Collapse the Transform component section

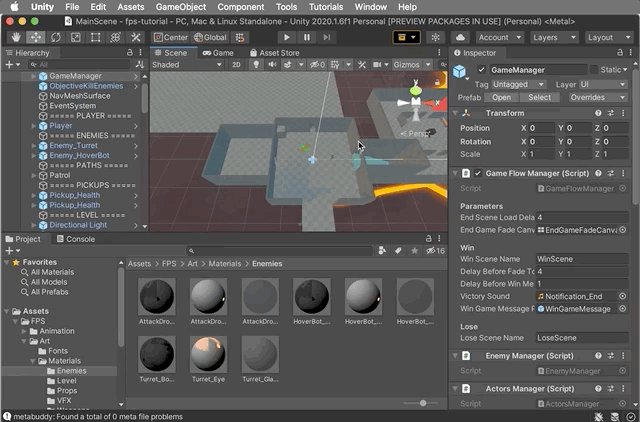[x=456, y=113]
